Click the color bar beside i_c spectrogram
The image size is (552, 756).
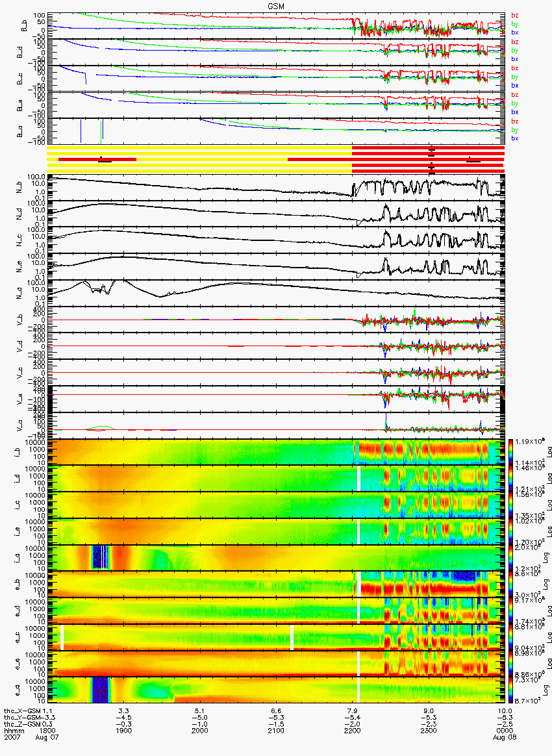pyautogui.click(x=510, y=505)
